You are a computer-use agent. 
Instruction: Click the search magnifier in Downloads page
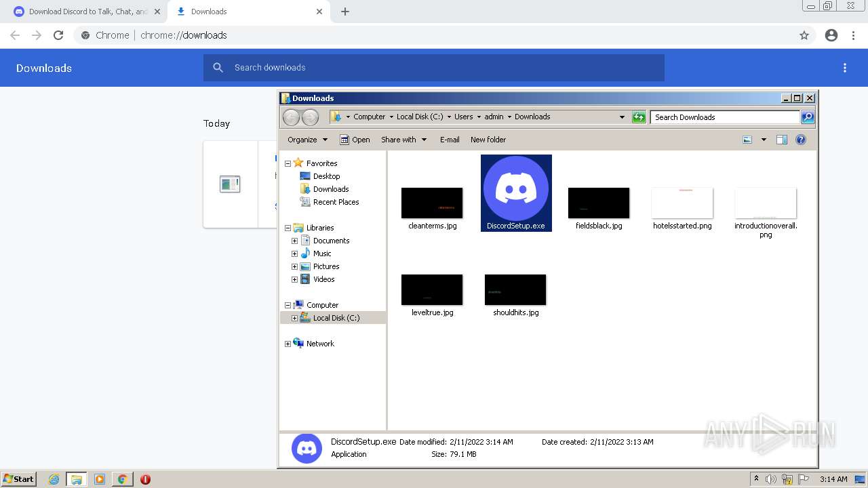click(x=218, y=68)
